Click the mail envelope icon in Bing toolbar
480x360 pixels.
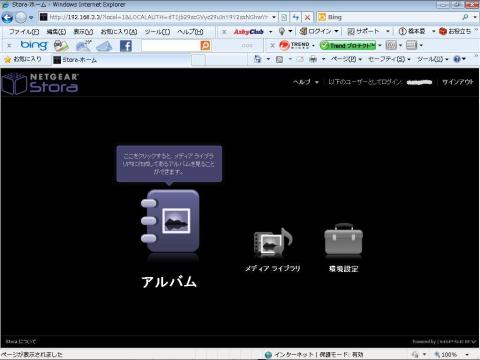[104, 46]
